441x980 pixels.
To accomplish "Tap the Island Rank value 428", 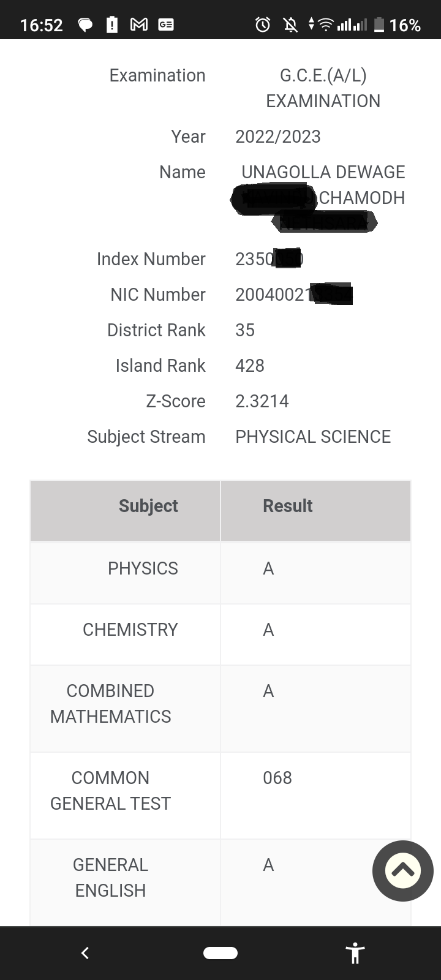I will tap(250, 366).
